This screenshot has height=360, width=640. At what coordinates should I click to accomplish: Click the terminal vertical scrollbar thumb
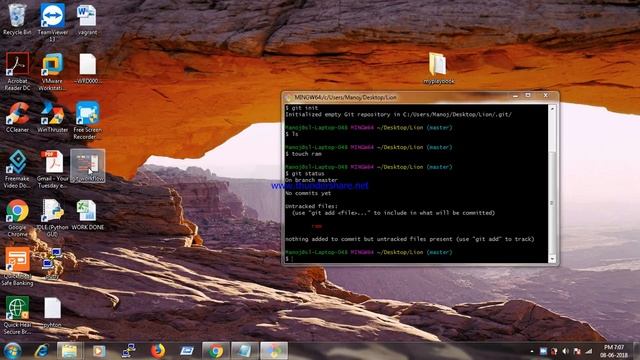[552, 203]
